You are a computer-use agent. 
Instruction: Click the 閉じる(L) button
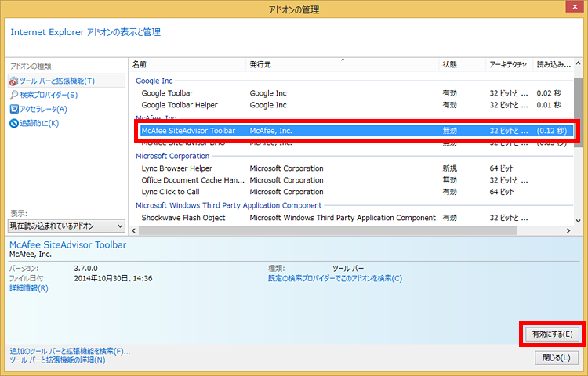(557, 358)
